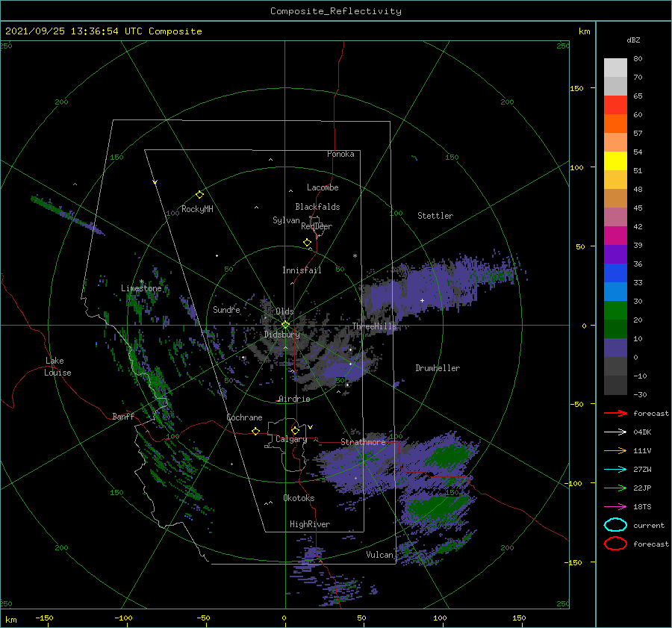Viewport: 672px width, 628px height.
Task: Click the Banff label on map
Action: 123,416
